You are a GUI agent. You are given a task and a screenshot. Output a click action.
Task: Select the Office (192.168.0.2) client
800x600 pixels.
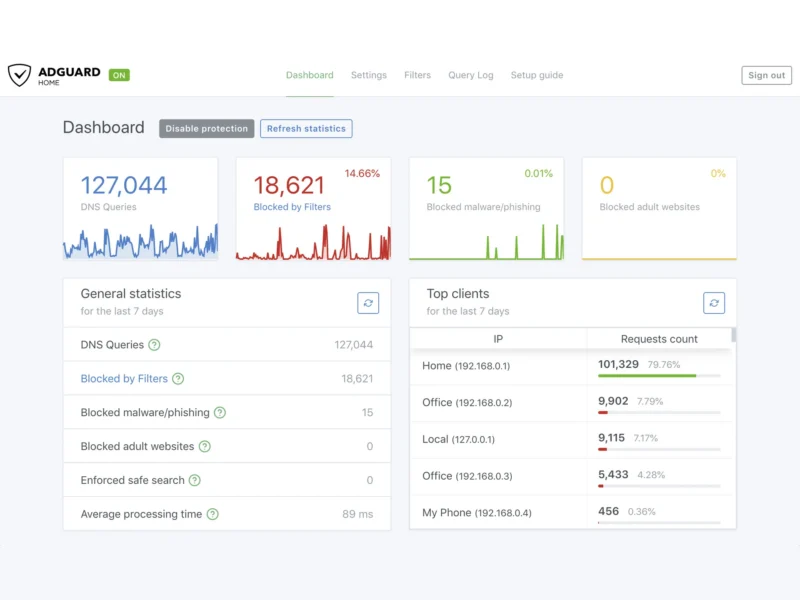point(570,403)
